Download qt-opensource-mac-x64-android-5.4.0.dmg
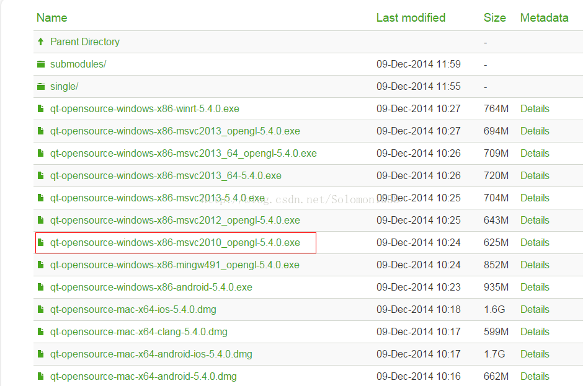This screenshot has width=588, height=386. (143, 376)
